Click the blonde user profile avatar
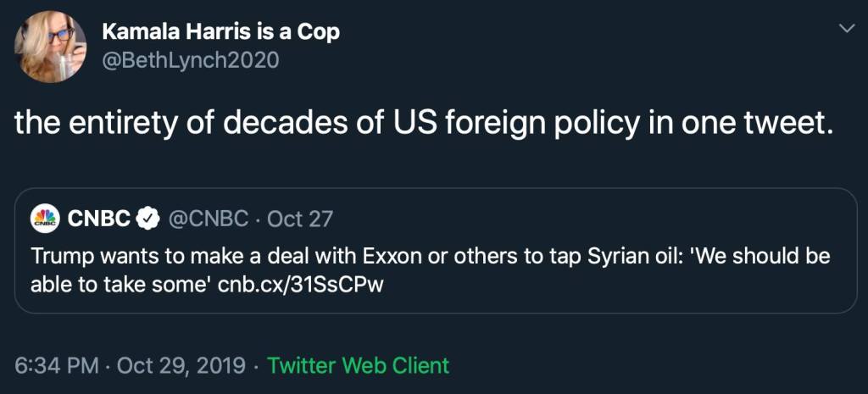Screen dimensions: 868x394 point(51,47)
